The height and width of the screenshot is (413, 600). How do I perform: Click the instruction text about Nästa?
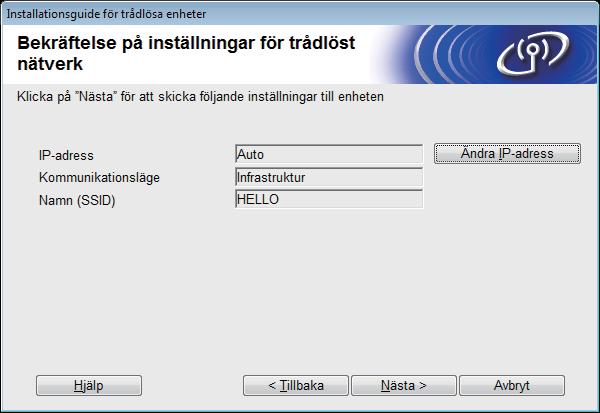(200, 96)
